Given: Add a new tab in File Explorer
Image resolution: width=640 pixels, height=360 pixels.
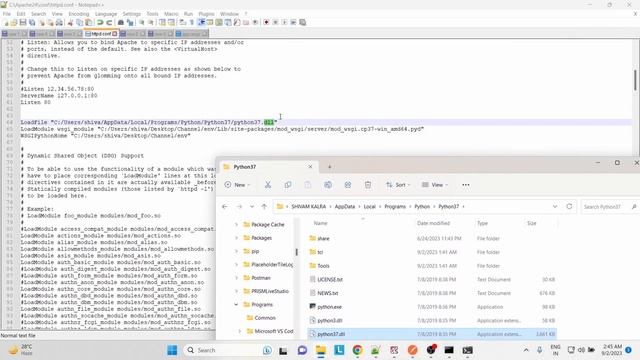Looking at the screenshot, I should (329, 167).
